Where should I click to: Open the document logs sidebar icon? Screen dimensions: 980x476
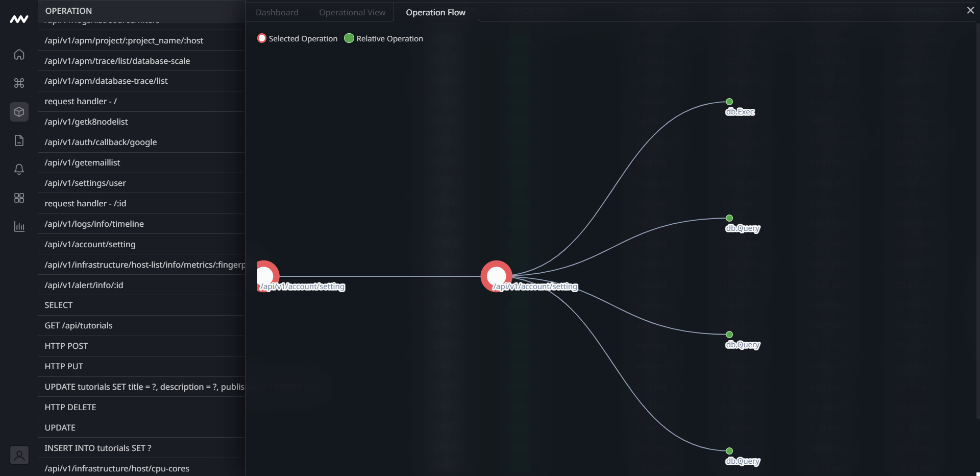coord(19,140)
